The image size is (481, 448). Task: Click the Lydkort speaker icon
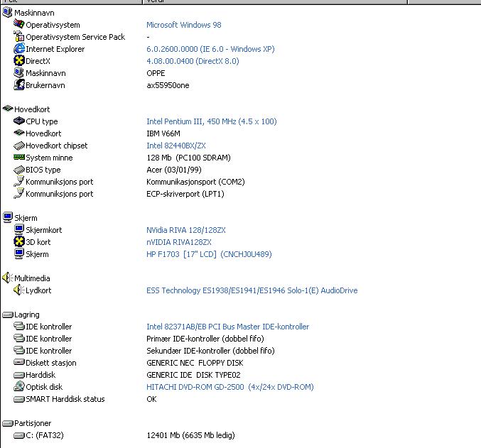[x=18, y=290]
